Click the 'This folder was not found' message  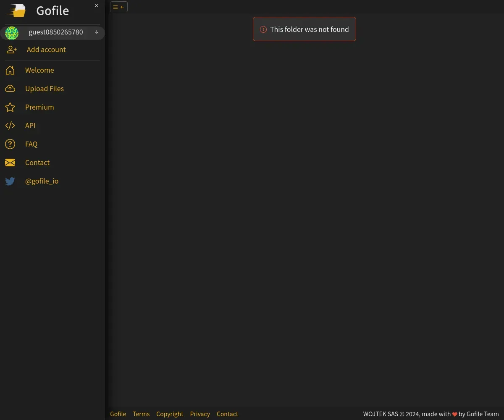click(310, 29)
